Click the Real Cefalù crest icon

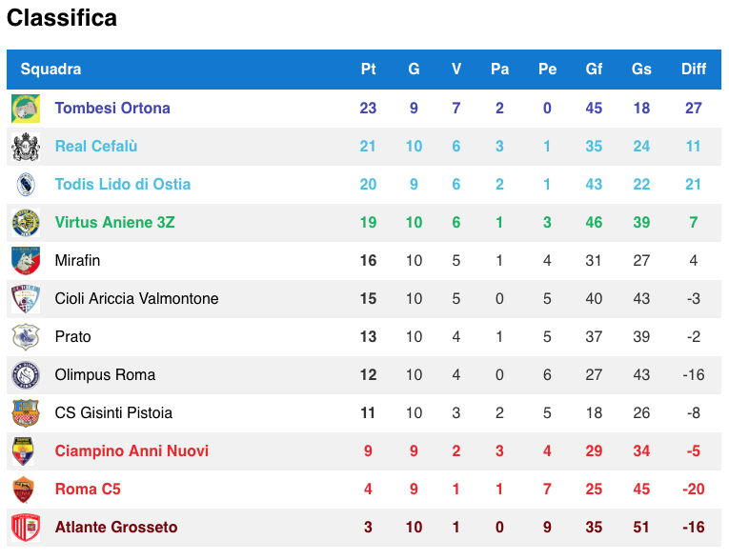click(26, 147)
